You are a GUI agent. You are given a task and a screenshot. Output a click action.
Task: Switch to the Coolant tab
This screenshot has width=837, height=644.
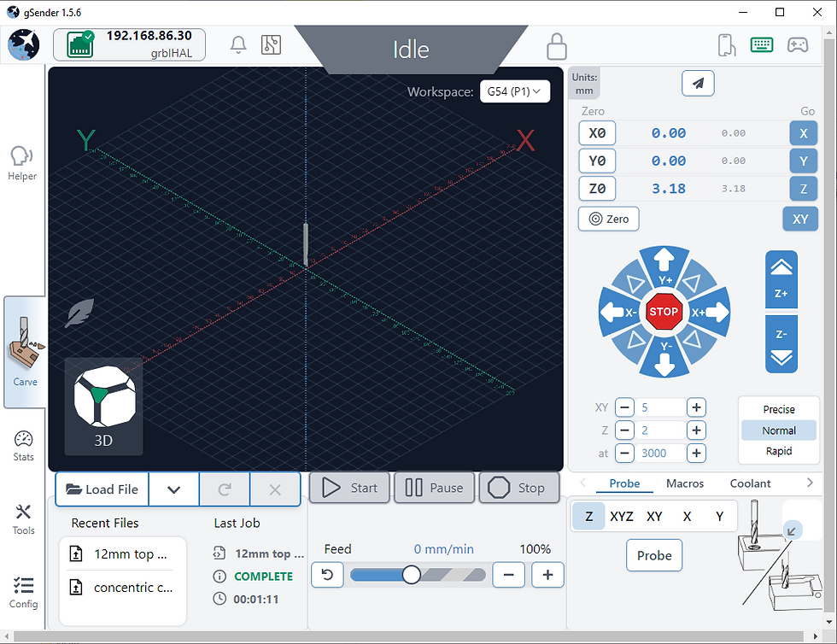(750, 483)
